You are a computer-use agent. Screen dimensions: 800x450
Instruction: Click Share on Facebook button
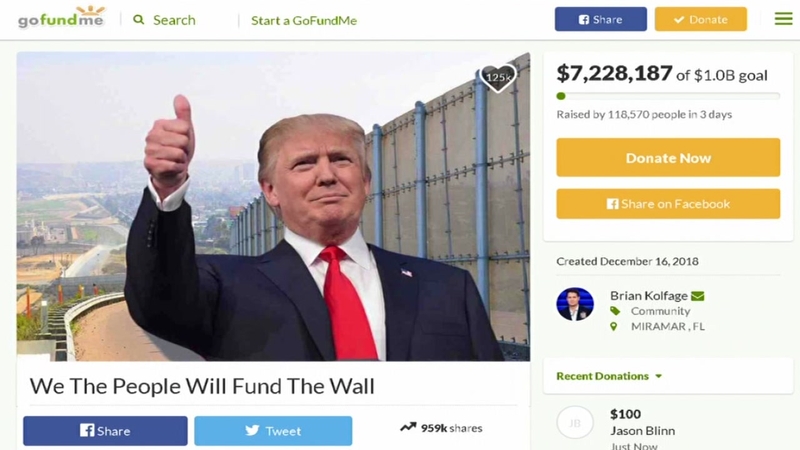(x=668, y=204)
